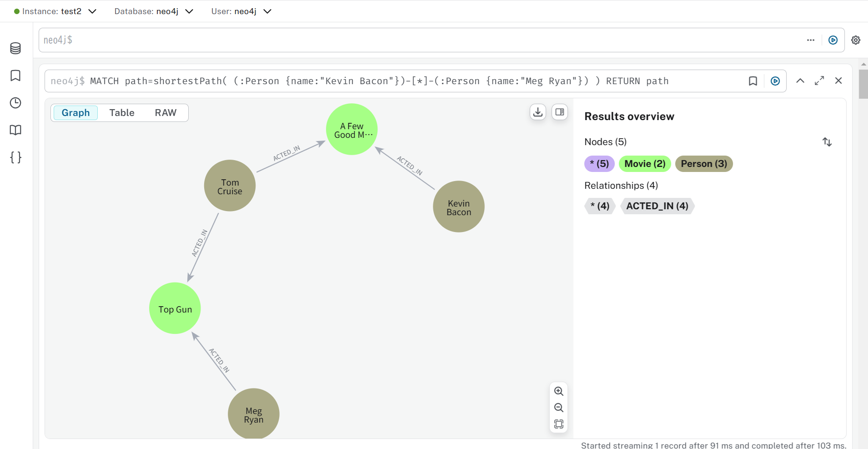Viewport: 868px width, 449px height.
Task: Bookmark the shortestPath query
Action: point(753,81)
